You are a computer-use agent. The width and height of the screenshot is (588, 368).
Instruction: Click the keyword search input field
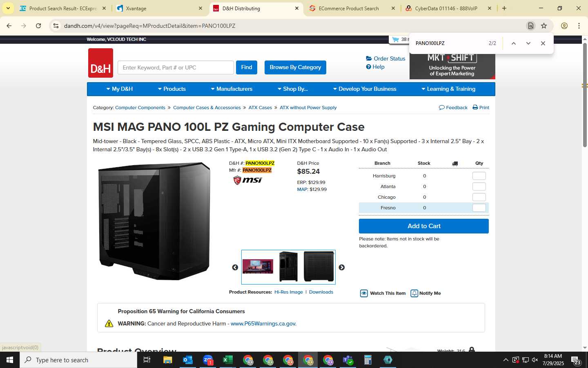[x=176, y=67]
